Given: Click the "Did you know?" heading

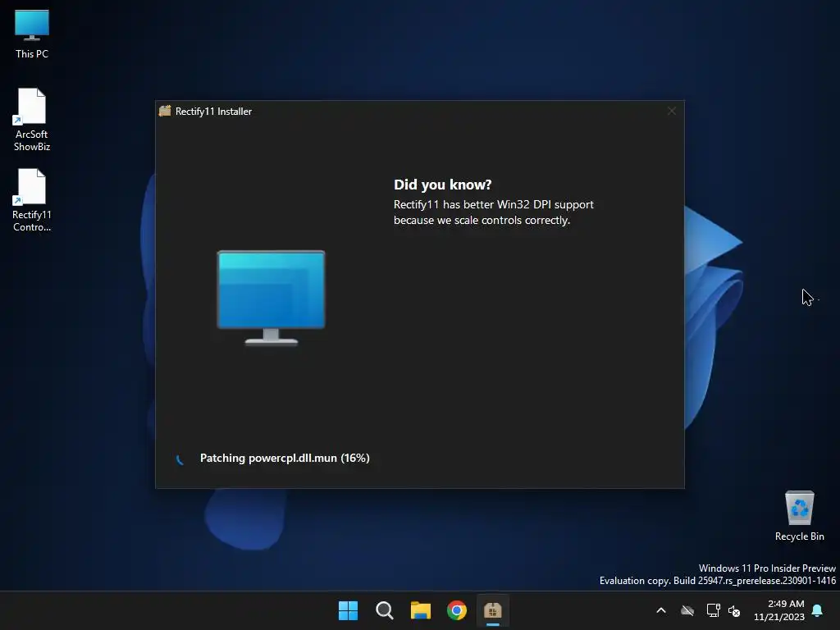Looking at the screenshot, I should pos(442,185).
